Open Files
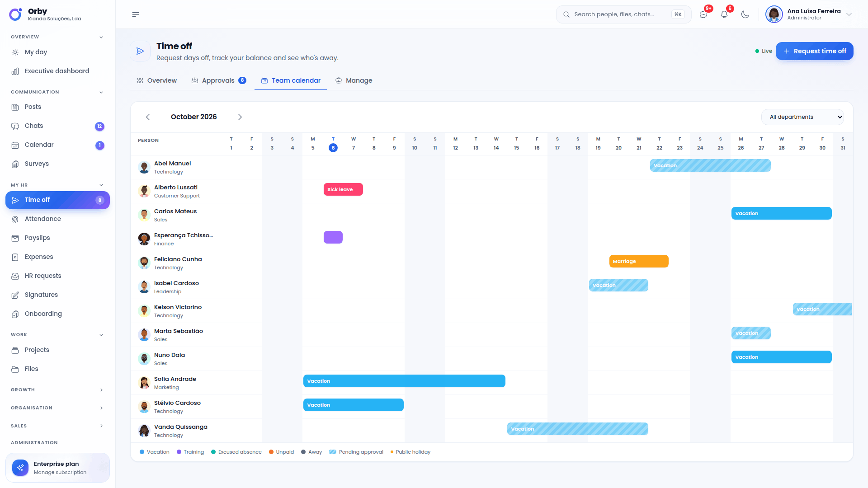 pos(57,369)
